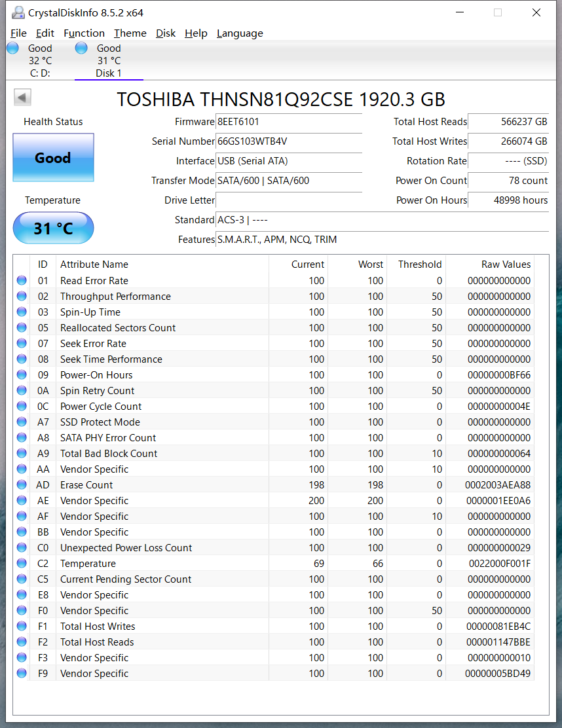Click the Good health status button

54,157
